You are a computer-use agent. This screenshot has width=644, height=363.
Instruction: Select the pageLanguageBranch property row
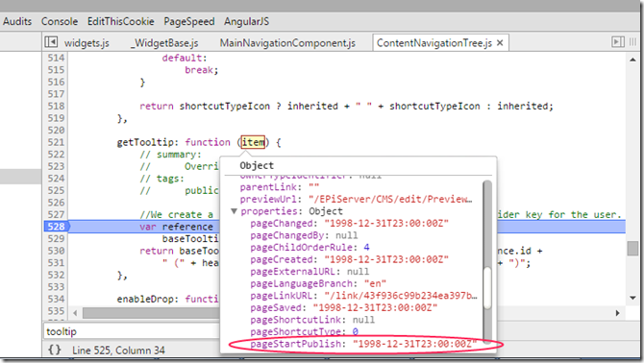[318, 284]
